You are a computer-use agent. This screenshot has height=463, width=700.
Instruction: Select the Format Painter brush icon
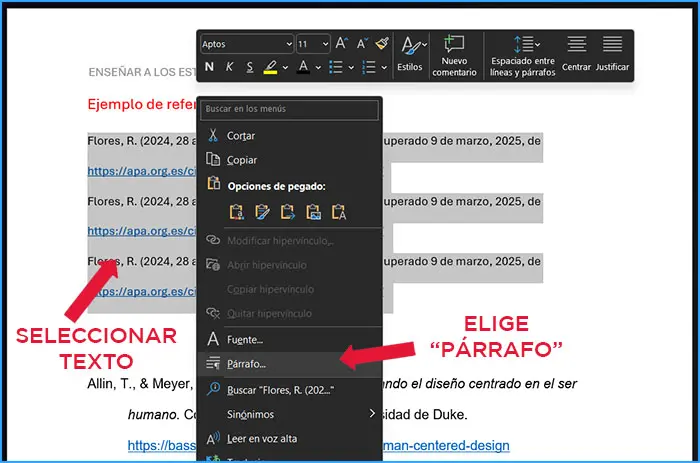[x=382, y=43]
